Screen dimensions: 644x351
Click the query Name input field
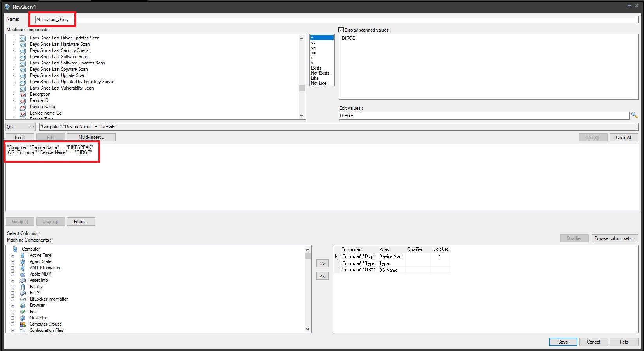point(336,20)
